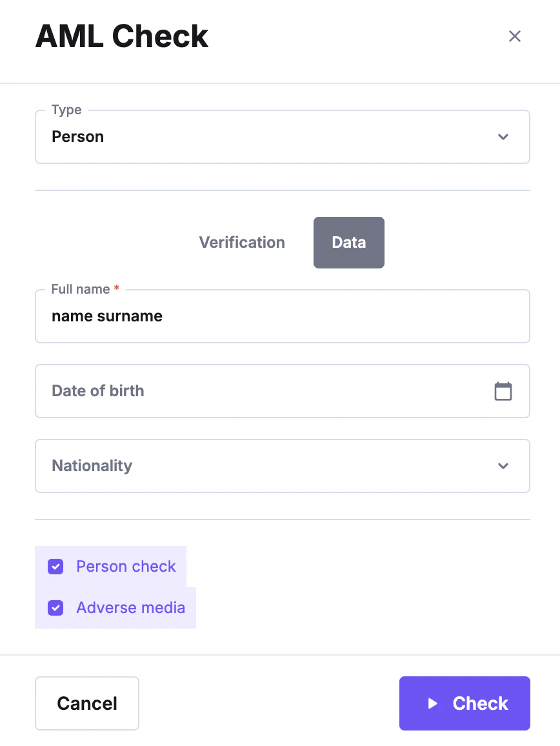Click the Full name field label

point(81,289)
